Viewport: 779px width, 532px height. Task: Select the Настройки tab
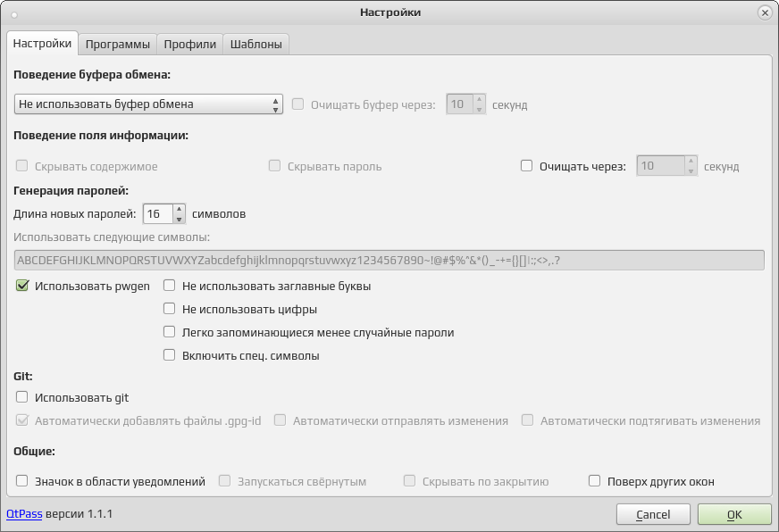(x=42, y=43)
